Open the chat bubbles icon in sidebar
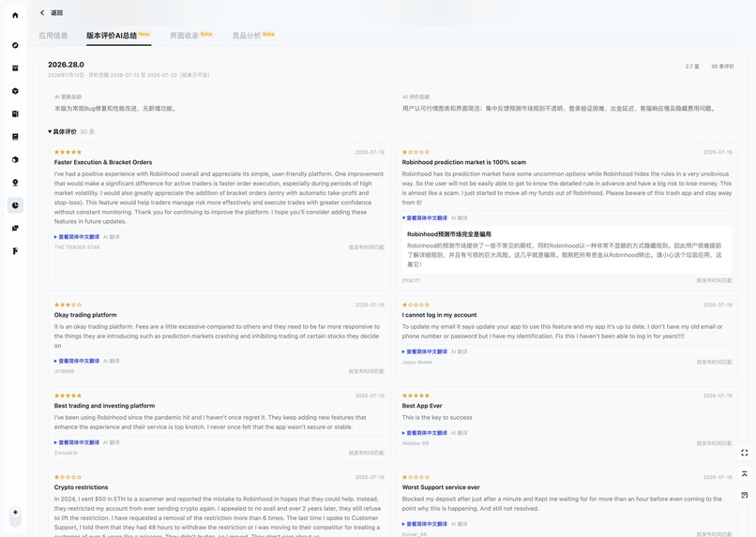 (x=15, y=229)
